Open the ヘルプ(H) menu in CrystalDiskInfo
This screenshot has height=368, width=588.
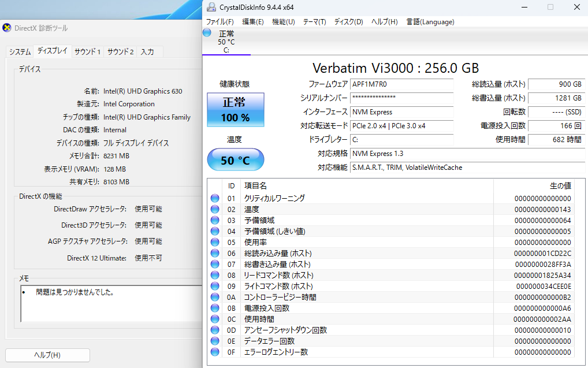click(x=384, y=22)
